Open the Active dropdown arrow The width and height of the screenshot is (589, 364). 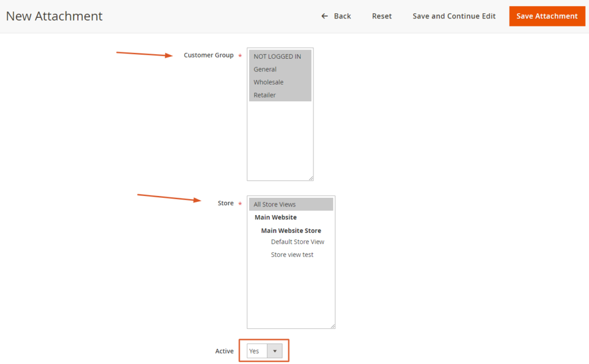coord(275,351)
